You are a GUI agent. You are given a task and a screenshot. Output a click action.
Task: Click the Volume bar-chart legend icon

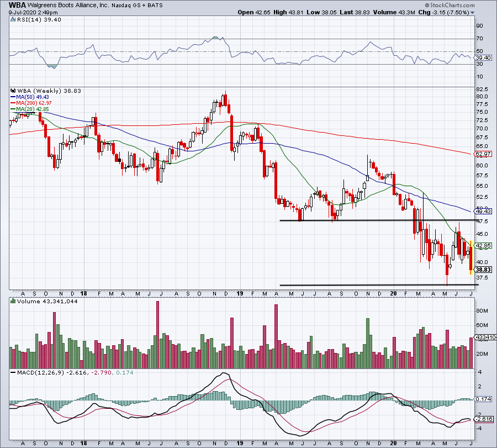[x=13, y=301]
